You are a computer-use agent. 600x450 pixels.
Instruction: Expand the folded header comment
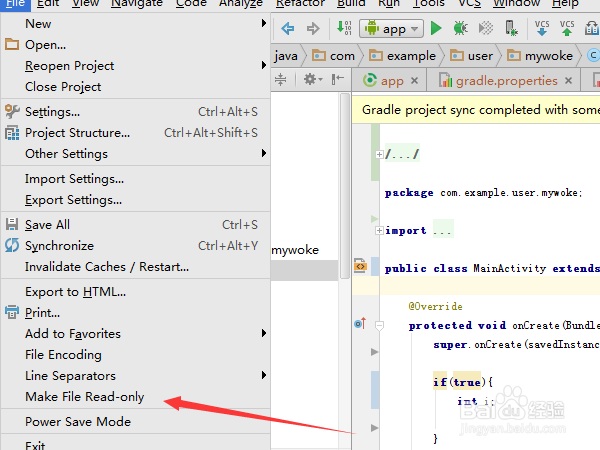click(x=379, y=155)
